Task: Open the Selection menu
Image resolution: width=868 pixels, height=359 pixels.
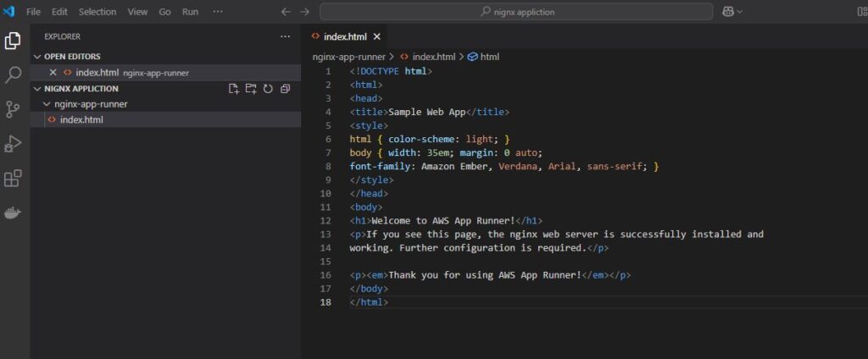Action: [x=97, y=12]
